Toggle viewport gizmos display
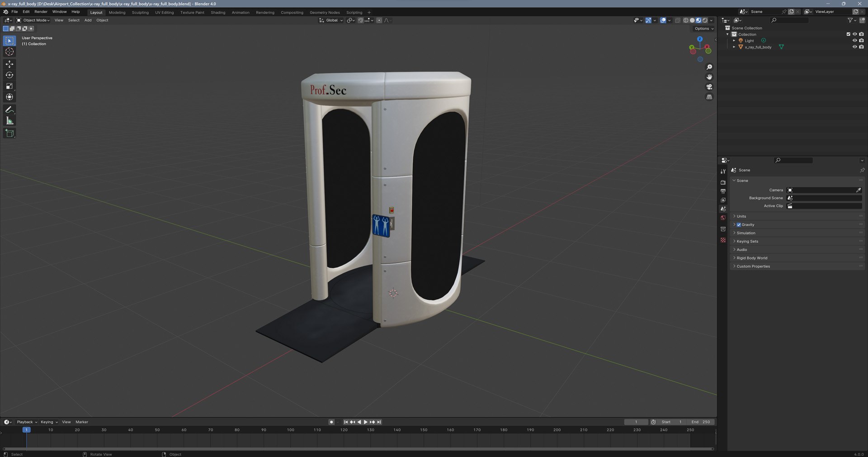This screenshot has width=868, height=457. pos(648,20)
